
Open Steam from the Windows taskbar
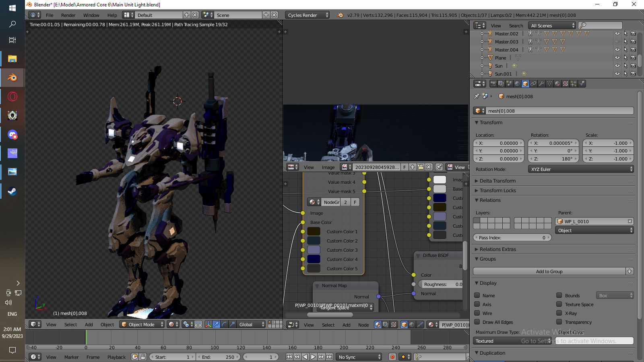(x=12, y=191)
